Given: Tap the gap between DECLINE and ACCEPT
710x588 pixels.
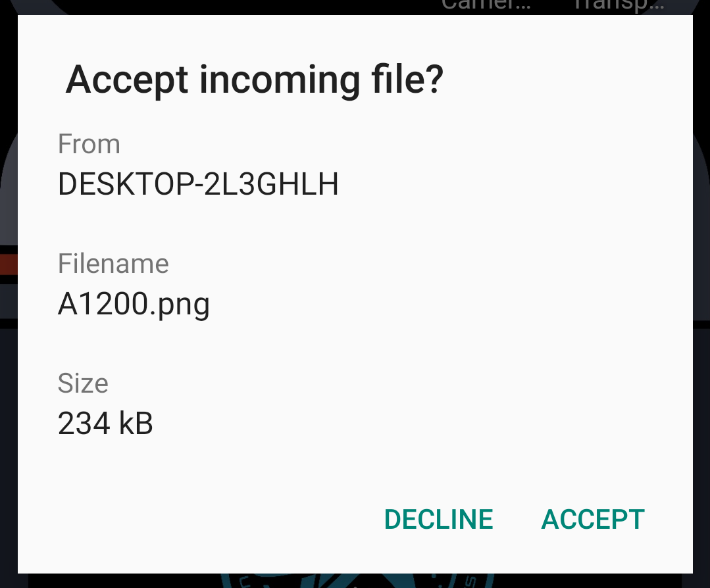Looking at the screenshot, I should point(517,519).
